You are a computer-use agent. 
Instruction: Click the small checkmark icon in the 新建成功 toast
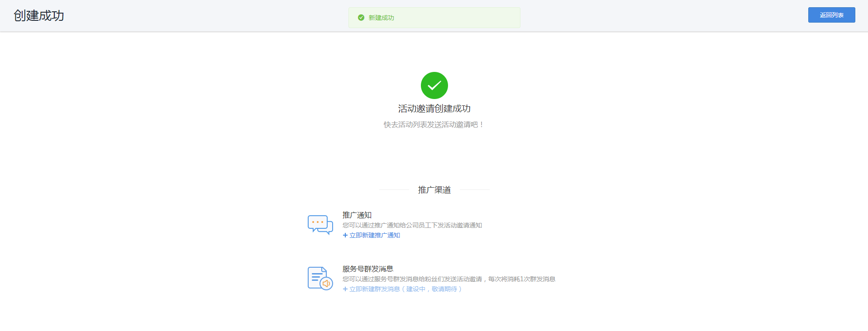(x=361, y=18)
